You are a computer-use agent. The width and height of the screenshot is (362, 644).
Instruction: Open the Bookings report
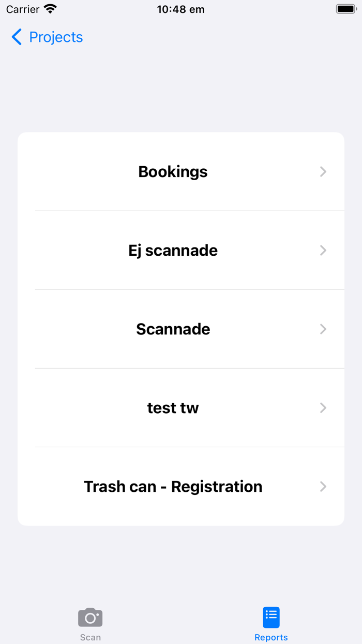coord(173,171)
